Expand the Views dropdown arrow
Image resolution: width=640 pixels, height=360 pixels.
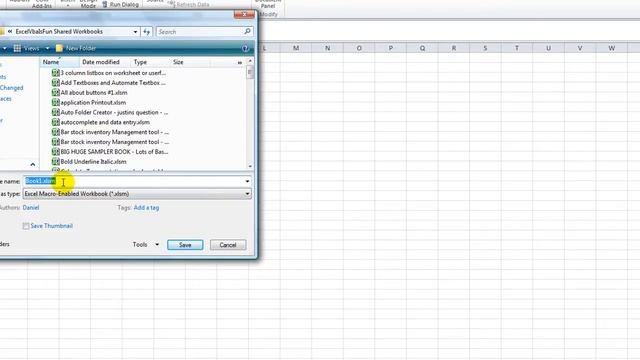coord(47,48)
